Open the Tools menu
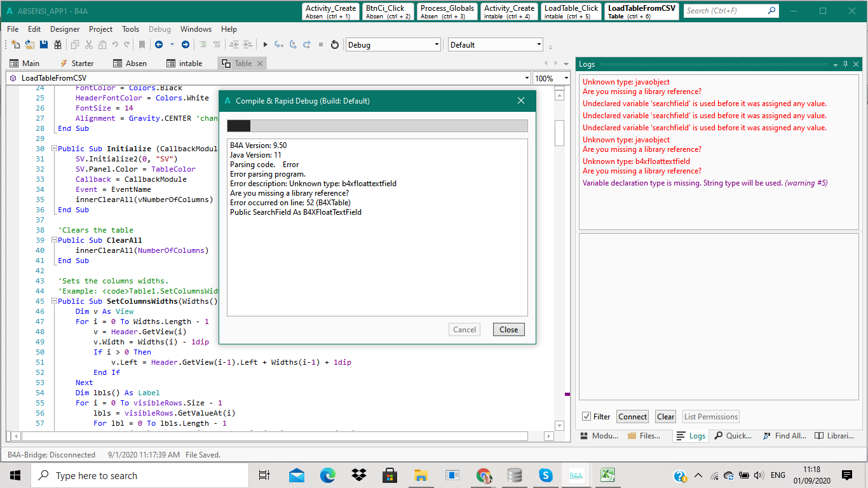The image size is (868, 488). [131, 29]
